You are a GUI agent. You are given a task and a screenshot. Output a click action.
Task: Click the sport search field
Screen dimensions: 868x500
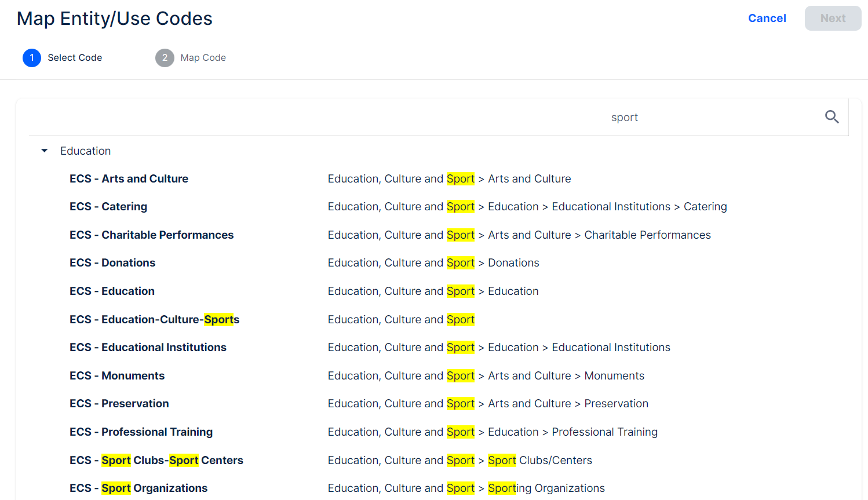pos(624,117)
